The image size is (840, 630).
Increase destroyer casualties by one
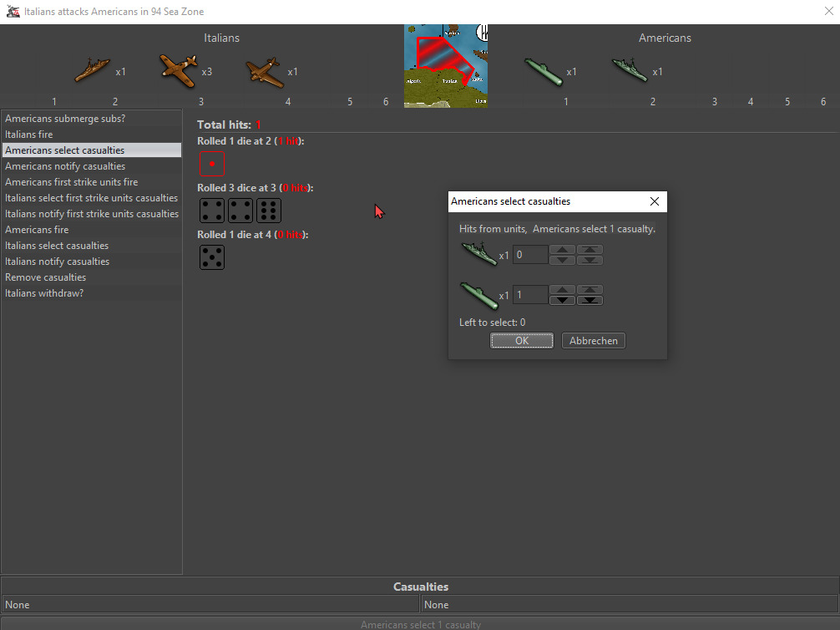coord(562,250)
